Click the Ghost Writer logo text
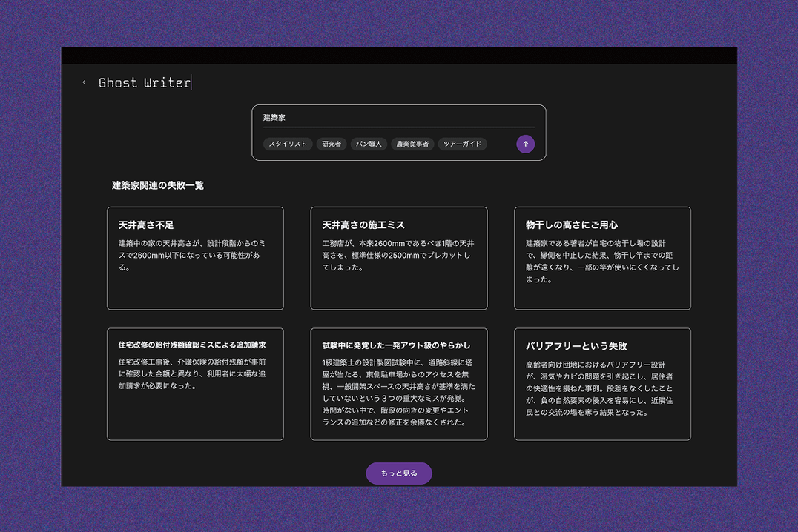The image size is (798, 532). pos(143,82)
